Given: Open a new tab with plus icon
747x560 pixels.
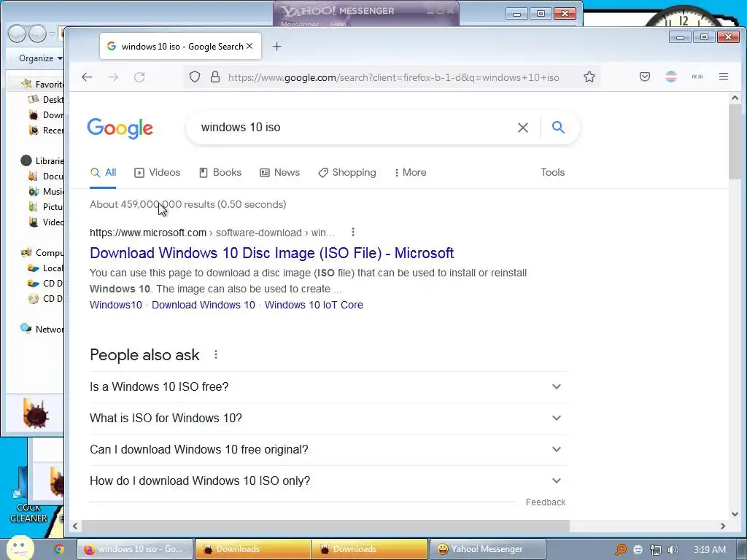Looking at the screenshot, I should 276,46.
